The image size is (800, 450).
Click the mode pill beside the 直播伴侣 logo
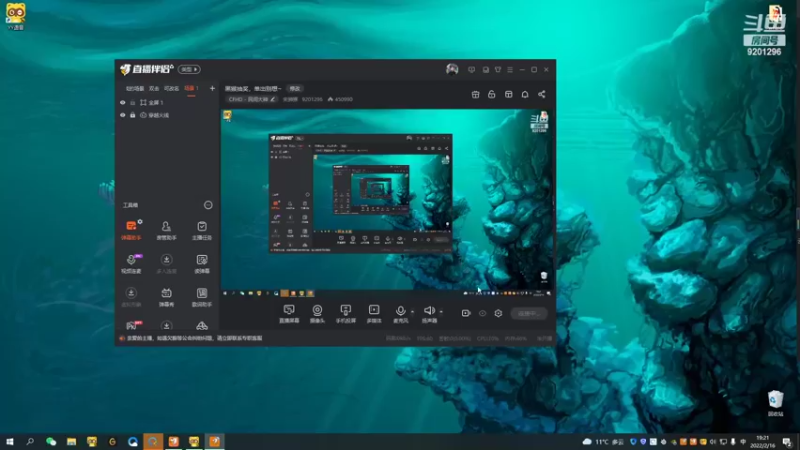click(189, 69)
